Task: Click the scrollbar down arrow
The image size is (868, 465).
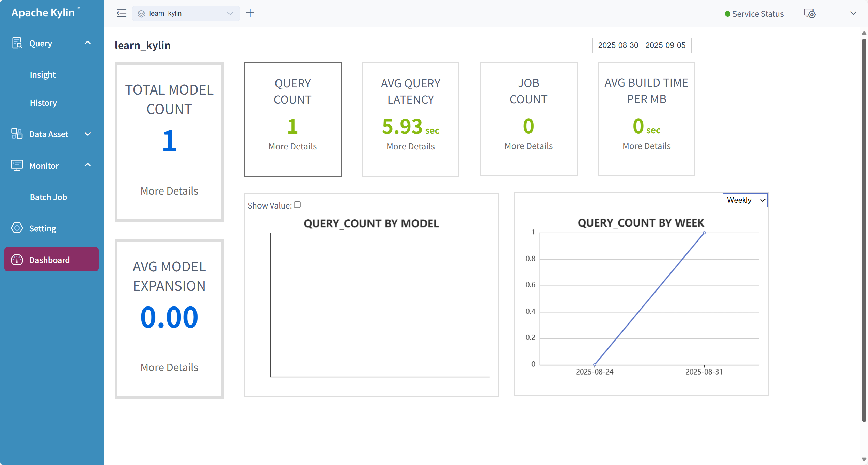Action: pyautogui.click(x=864, y=460)
